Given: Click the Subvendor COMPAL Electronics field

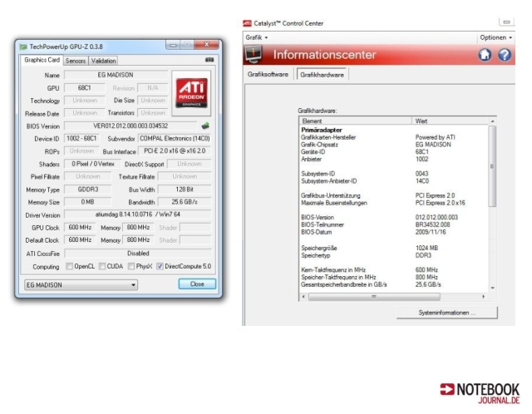Looking at the screenshot, I should [175, 139].
